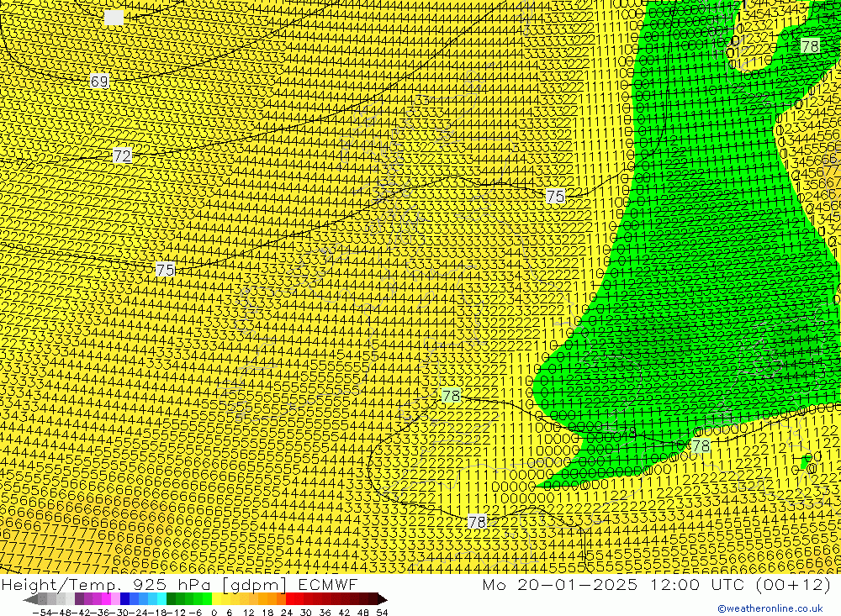Click the 72 contour height label
This screenshot has width=841, height=616.
click(x=122, y=155)
